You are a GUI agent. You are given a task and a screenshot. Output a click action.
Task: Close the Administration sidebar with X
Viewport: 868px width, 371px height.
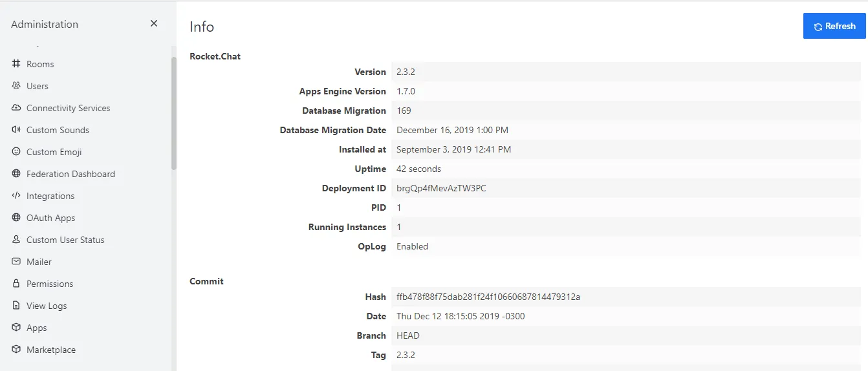coord(154,23)
